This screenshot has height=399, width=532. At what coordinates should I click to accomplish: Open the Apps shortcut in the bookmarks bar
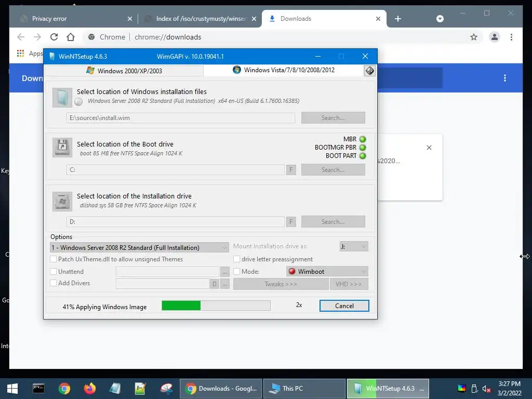(x=30, y=54)
